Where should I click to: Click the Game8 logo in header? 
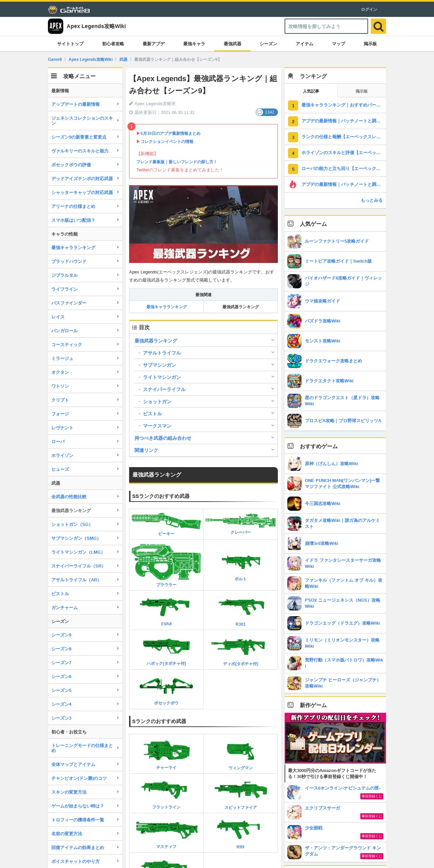tap(69, 9)
